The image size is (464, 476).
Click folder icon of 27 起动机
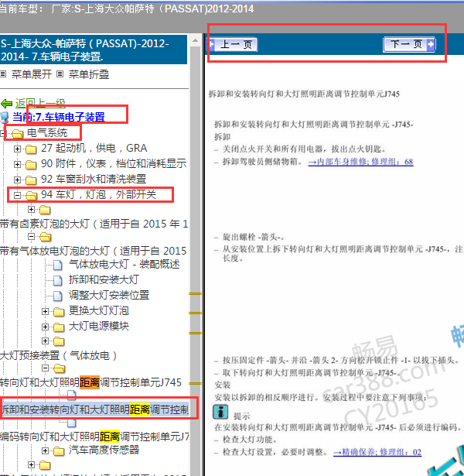tap(31, 149)
